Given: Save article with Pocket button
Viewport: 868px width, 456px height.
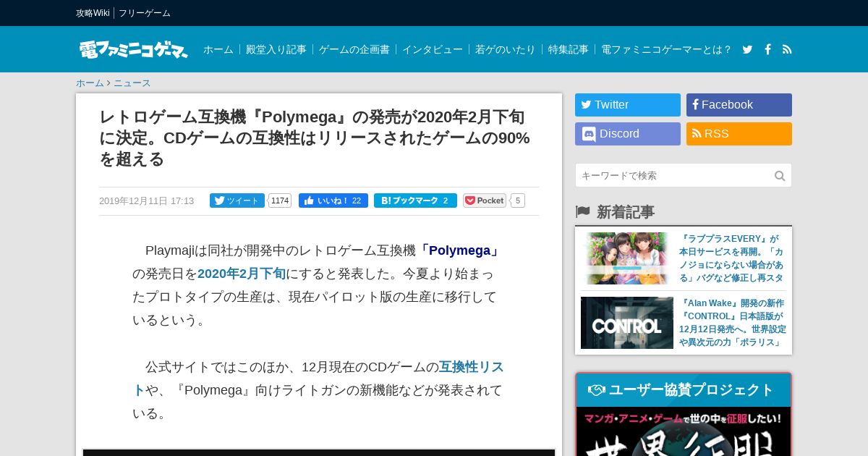Looking at the screenshot, I should tap(485, 200).
